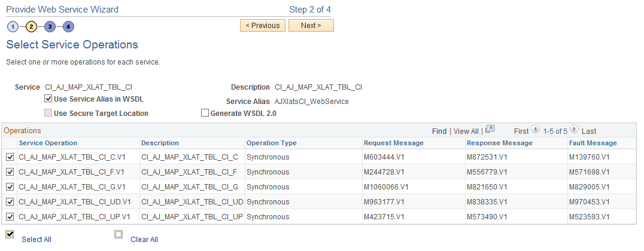Click wizard step 4 circle icon
The image size is (644, 251).
[x=69, y=26]
